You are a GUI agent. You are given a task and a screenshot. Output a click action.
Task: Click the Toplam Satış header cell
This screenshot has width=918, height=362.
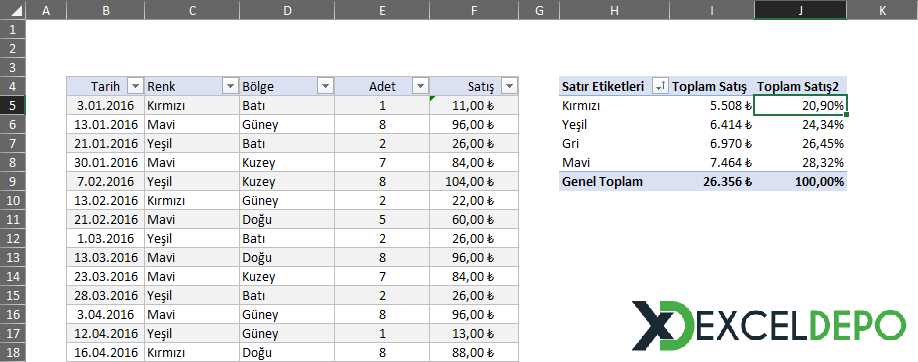711,87
